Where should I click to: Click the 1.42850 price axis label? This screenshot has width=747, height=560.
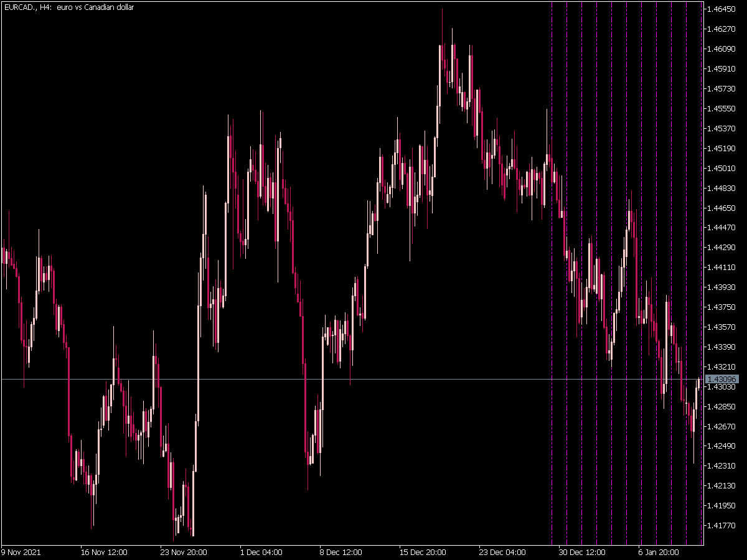tap(722, 406)
